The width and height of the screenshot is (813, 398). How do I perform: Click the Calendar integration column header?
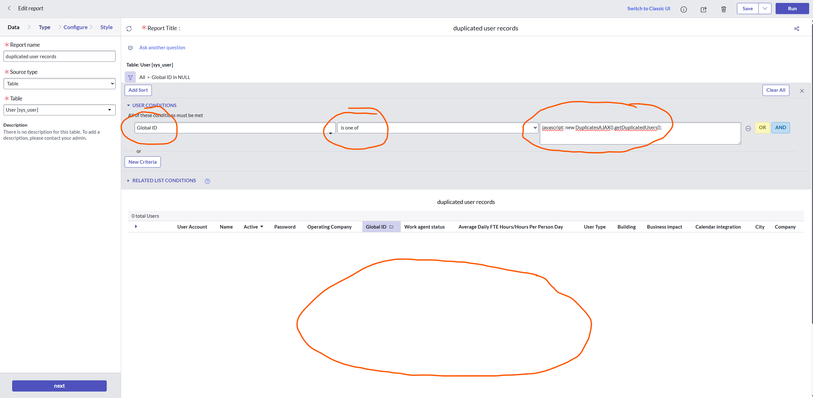[718, 227]
